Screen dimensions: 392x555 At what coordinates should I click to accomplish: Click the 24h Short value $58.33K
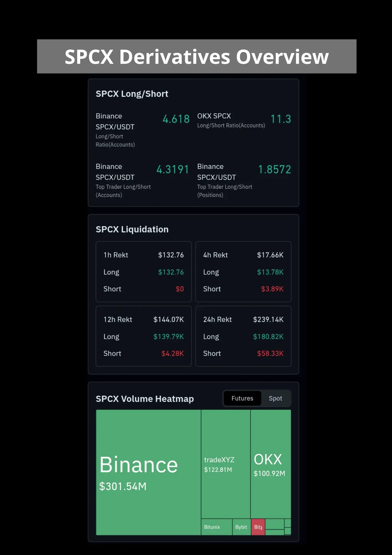(270, 354)
